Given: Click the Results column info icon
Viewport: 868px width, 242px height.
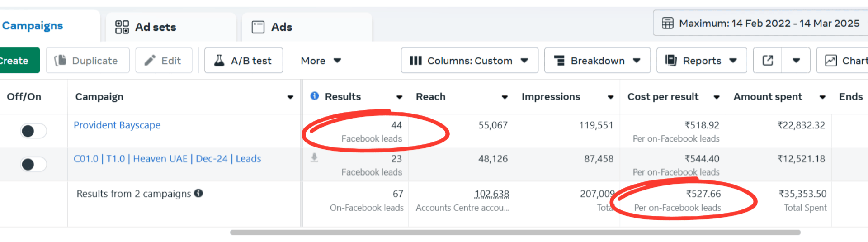Looking at the screenshot, I should pos(315,96).
